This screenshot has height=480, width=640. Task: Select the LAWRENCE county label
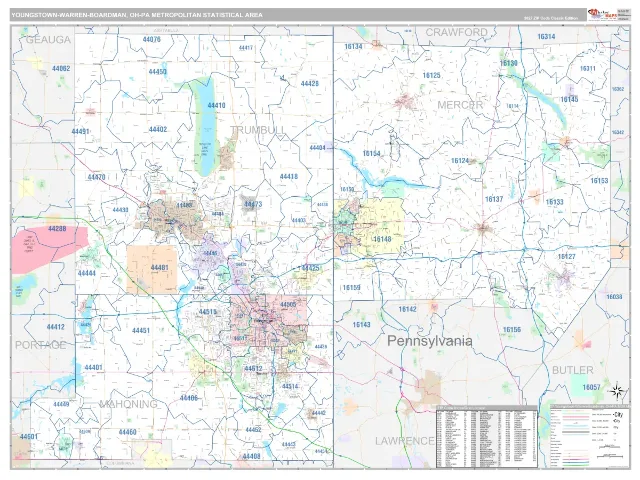click(x=404, y=441)
